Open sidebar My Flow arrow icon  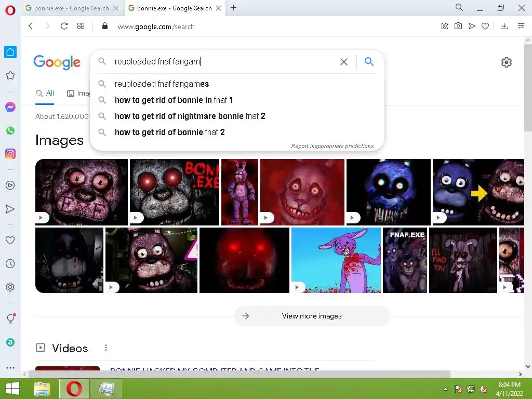[10, 209]
